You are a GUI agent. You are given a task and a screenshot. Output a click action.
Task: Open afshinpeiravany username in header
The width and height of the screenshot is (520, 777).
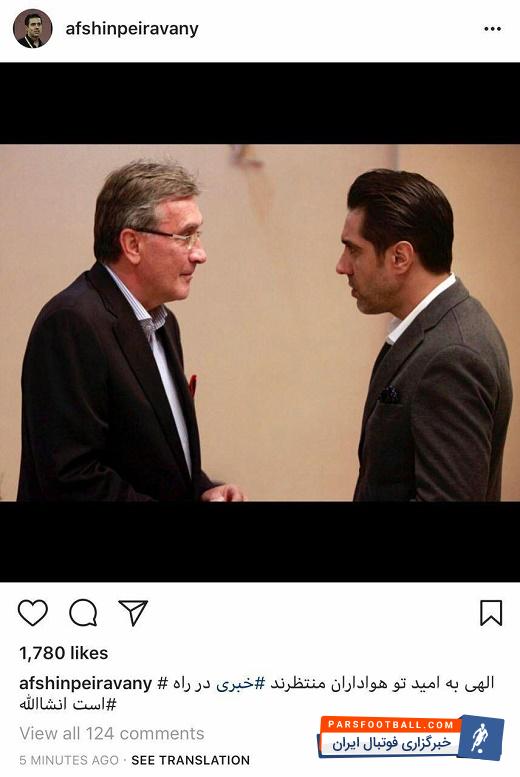(132, 29)
